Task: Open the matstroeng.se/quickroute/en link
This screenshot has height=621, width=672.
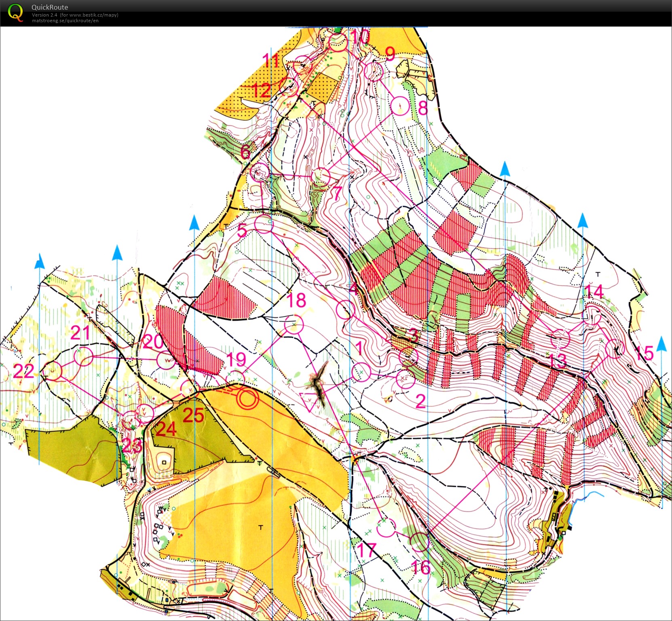Action: (65, 21)
